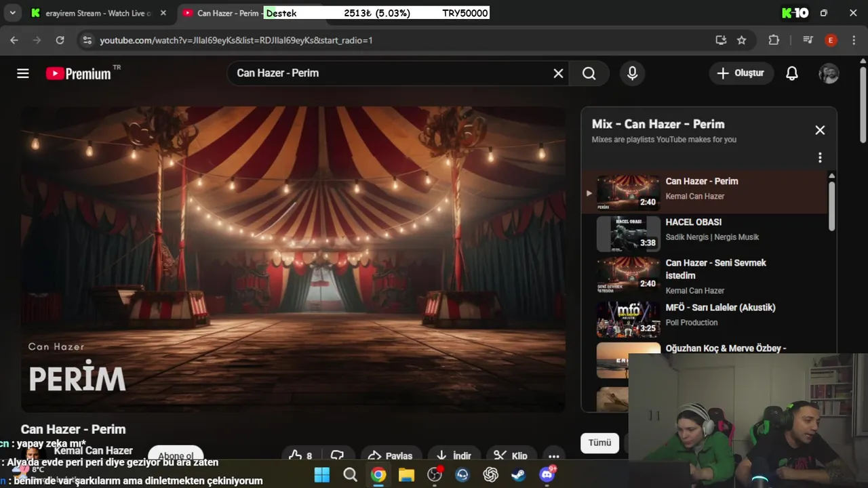This screenshot has height=488, width=868.
Task: Open the browser media controls icon
Action: (807, 40)
